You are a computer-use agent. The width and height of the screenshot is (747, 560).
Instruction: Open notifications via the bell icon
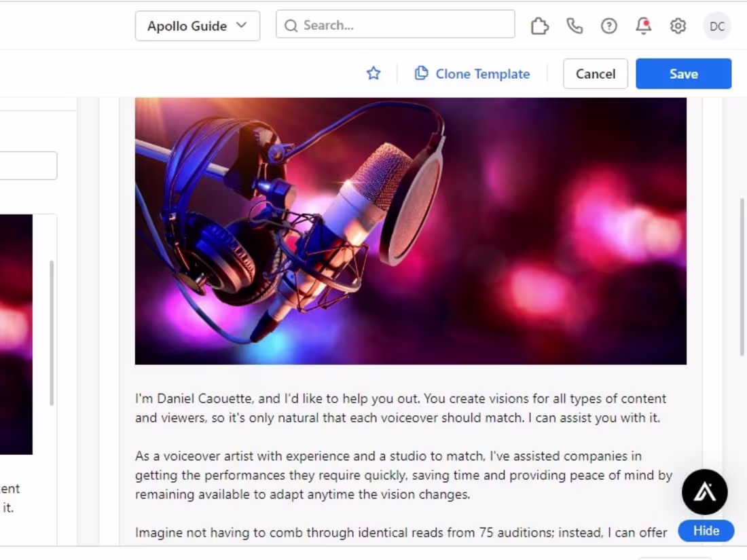click(642, 25)
